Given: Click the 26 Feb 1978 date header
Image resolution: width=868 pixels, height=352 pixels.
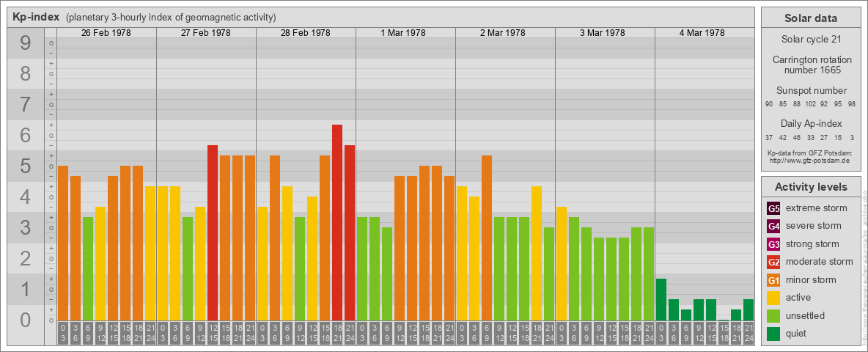Looking at the screenshot, I should 106,33.
